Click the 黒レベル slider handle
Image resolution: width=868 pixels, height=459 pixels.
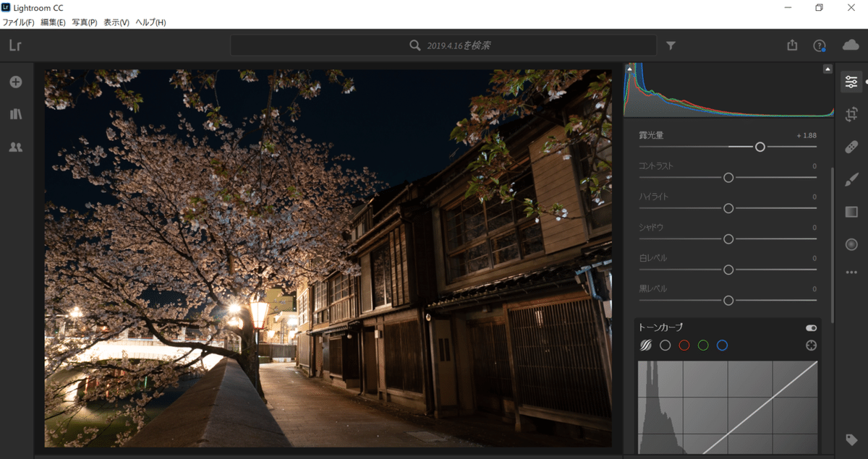point(728,300)
